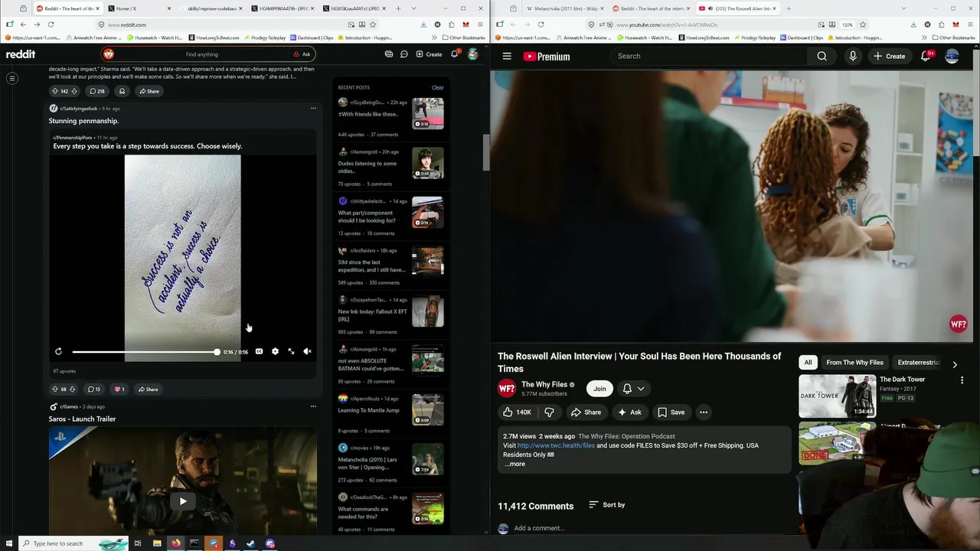
Task: Like the Roswell Alien Interview video
Action: [x=517, y=412]
